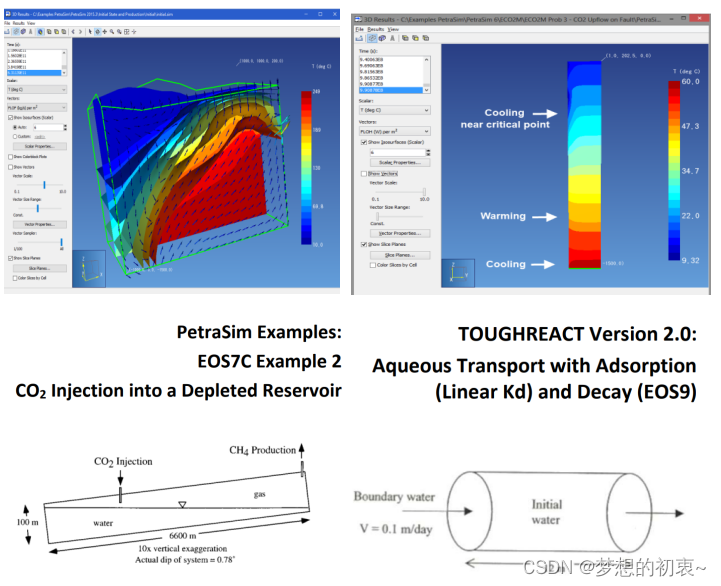The width and height of the screenshot is (721, 586).
Task: Click third yellow stacked-sheets icon in right toolbar
Action: 426,38
